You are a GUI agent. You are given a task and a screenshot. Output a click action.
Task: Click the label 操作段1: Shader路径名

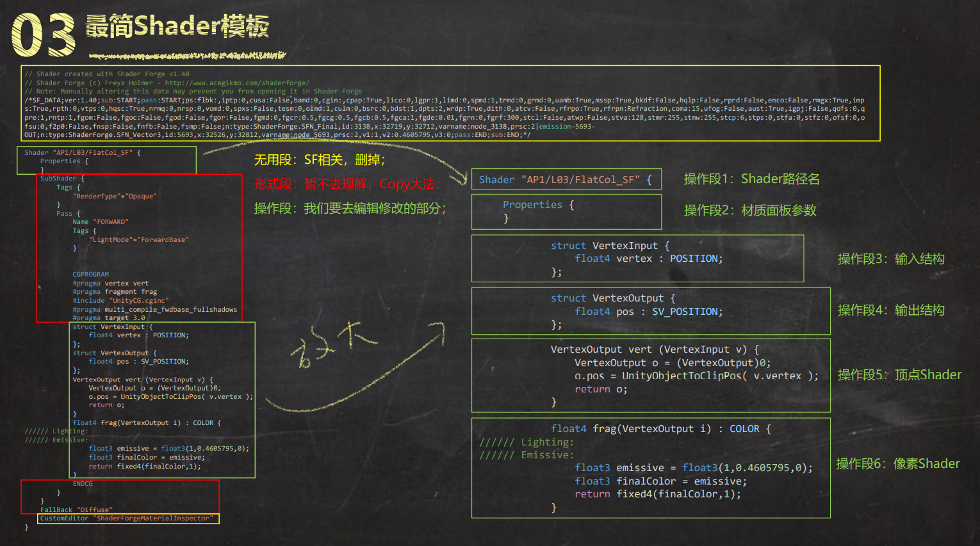point(751,179)
